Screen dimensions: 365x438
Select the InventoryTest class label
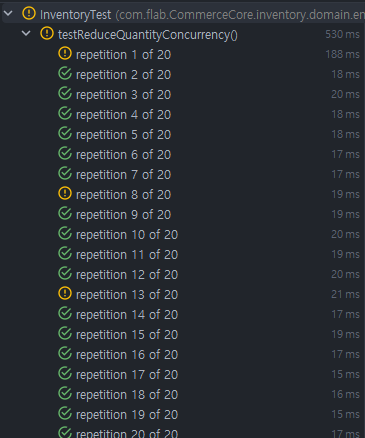(75, 15)
